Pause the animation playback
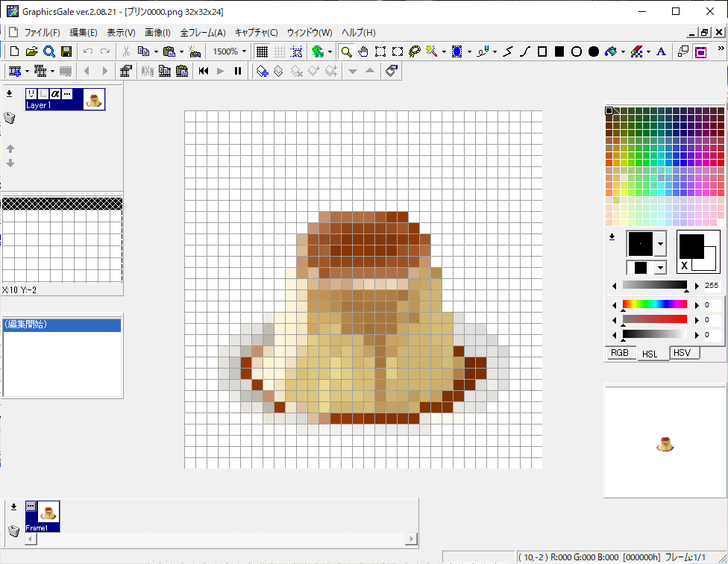Image resolution: width=728 pixels, height=564 pixels. [x=238, y=71]
